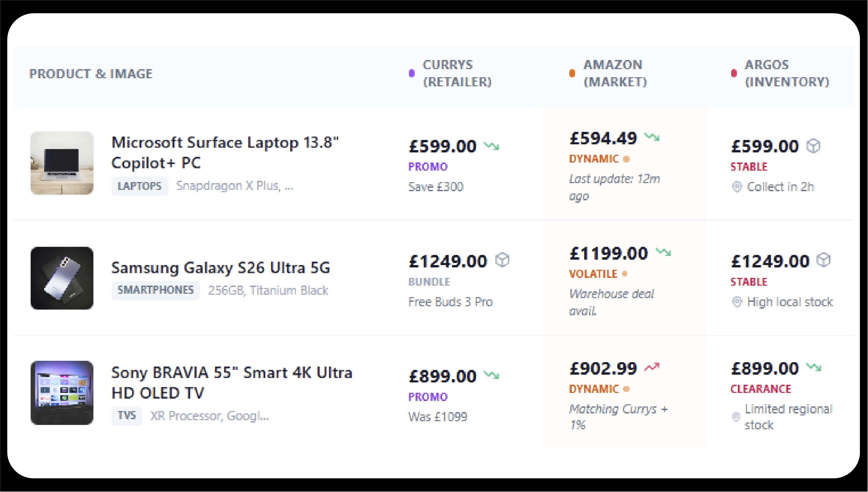This screenshot has width=868, height=492.
Task: Click the downward trend icon beside Currys £599.00
Action: point(491,146)
